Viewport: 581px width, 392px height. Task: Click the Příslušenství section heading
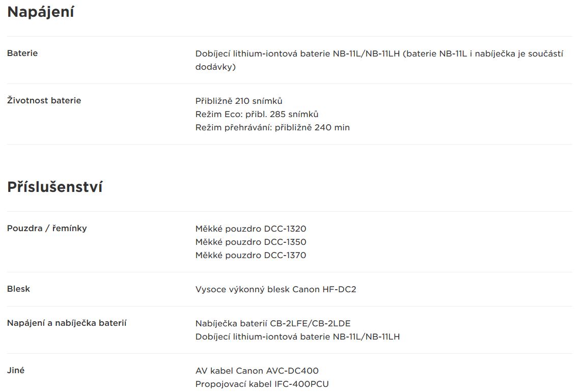point(55,187)
